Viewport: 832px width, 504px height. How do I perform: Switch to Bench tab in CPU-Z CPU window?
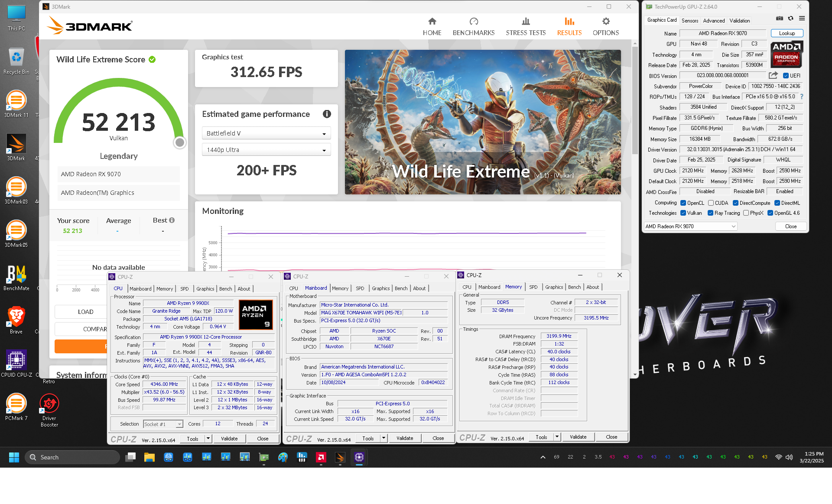coord(226,289)
